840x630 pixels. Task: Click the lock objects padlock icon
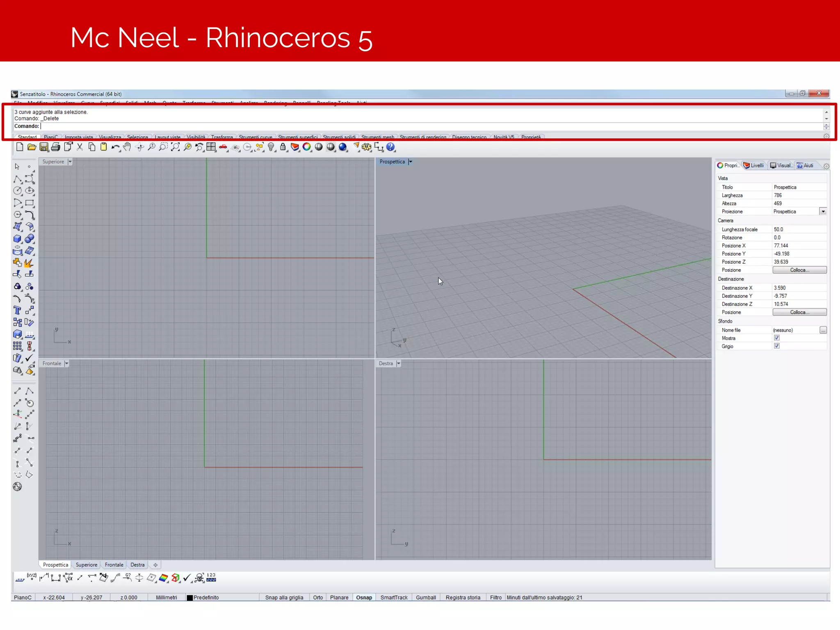point(283,147)
